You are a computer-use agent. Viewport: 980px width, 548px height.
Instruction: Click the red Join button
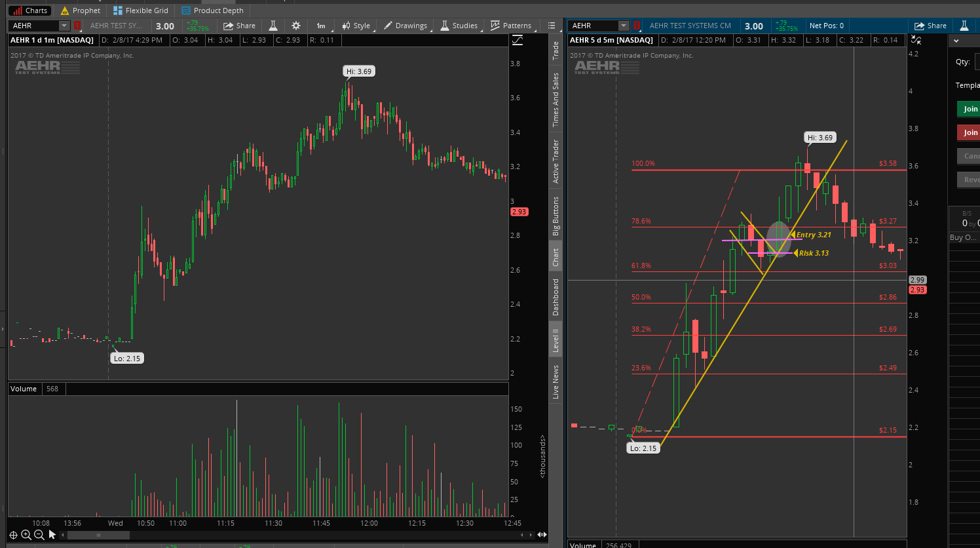[968, 132]
